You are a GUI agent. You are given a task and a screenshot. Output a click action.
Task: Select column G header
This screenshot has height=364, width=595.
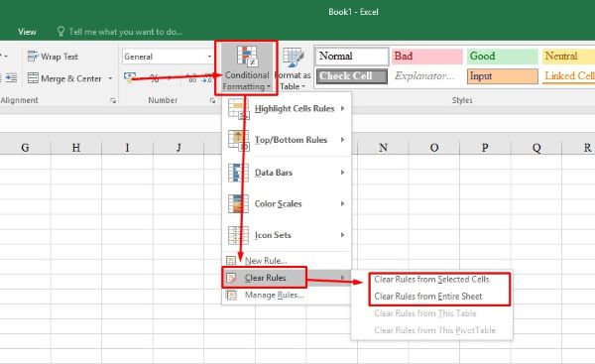pyautogui.click(x=25, y=147)
